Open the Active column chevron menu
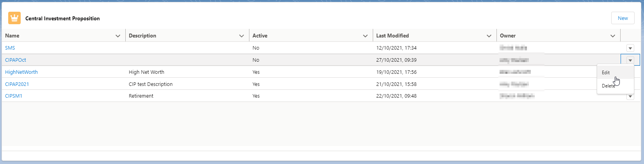644x164 pixels. tap(365, 36)
